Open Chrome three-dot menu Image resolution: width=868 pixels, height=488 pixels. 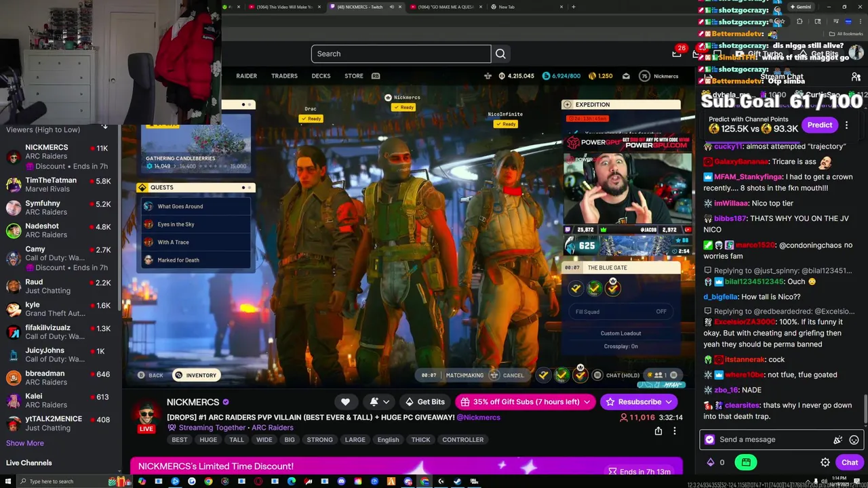(861, 22)
